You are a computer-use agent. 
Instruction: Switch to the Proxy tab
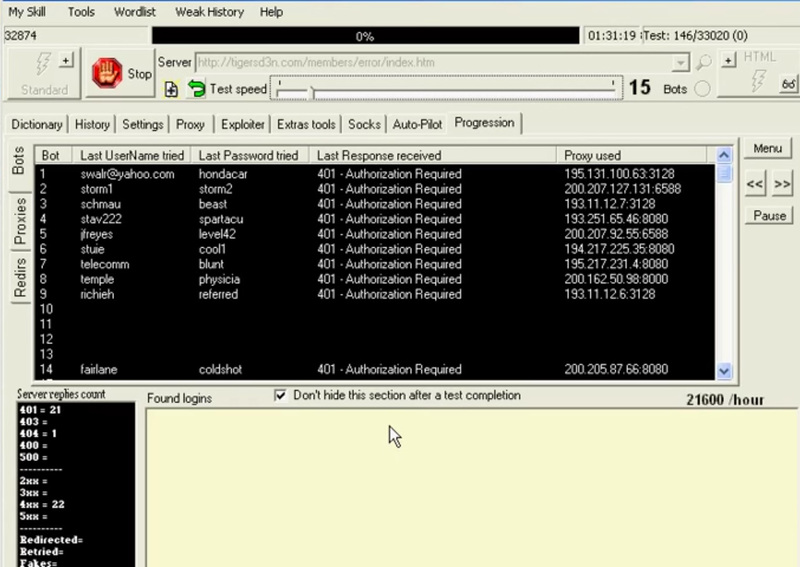(190, 124)
